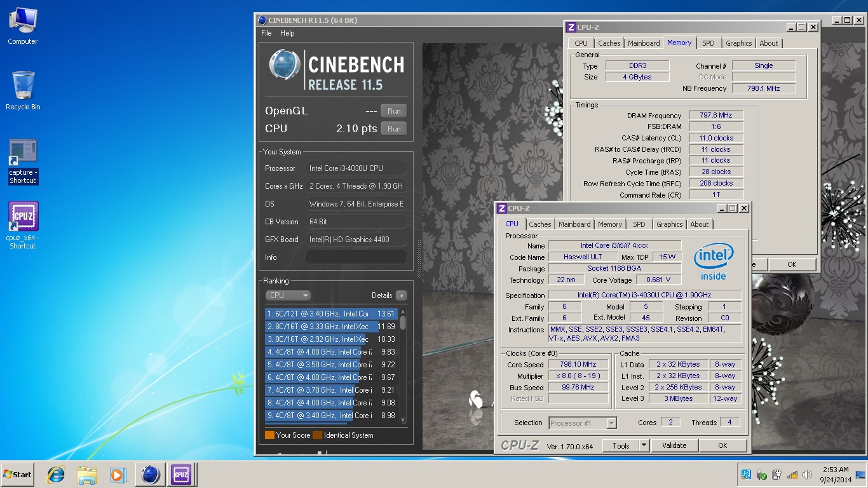Run the OpenGL benchmark

394,111
